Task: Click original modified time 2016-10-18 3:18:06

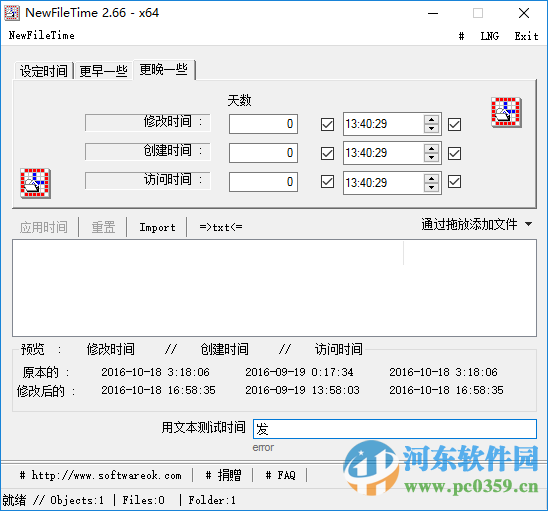Action: [155, 372]
